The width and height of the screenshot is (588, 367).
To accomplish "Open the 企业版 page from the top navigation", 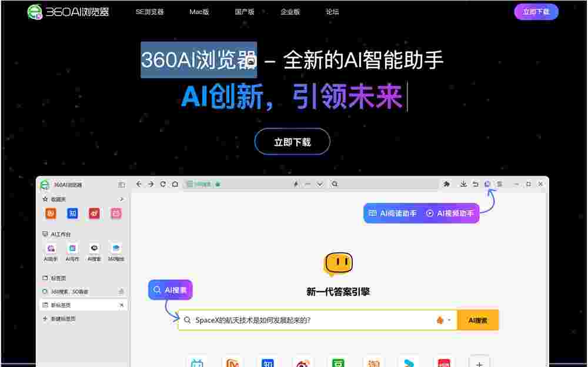I will coord(291,11).
